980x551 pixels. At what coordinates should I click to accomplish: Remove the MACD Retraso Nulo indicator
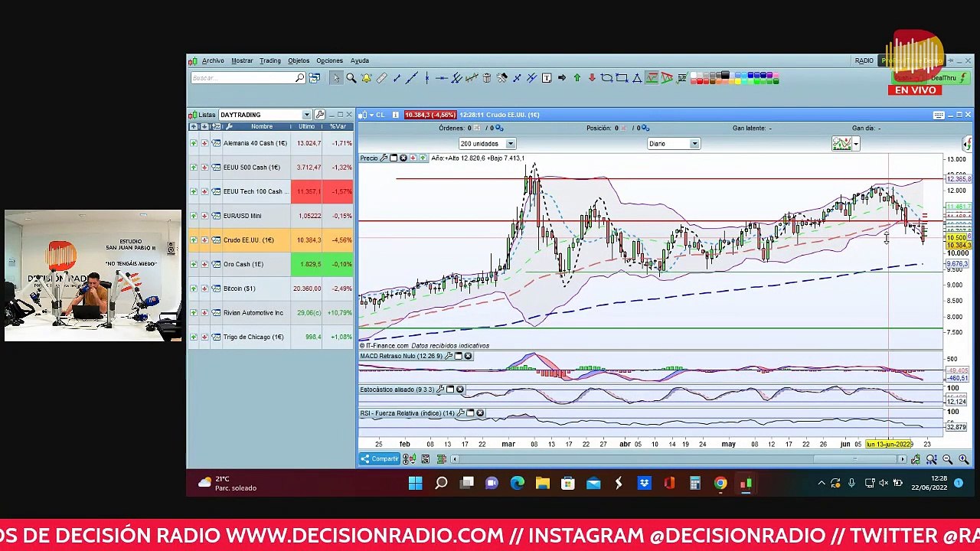click(x=468, y=356)
